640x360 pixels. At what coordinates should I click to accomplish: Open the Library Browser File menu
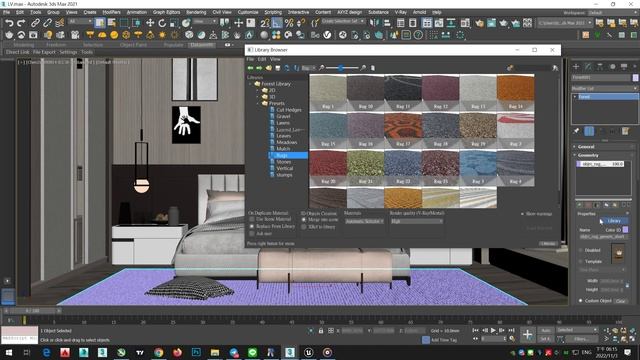point(250,59)
